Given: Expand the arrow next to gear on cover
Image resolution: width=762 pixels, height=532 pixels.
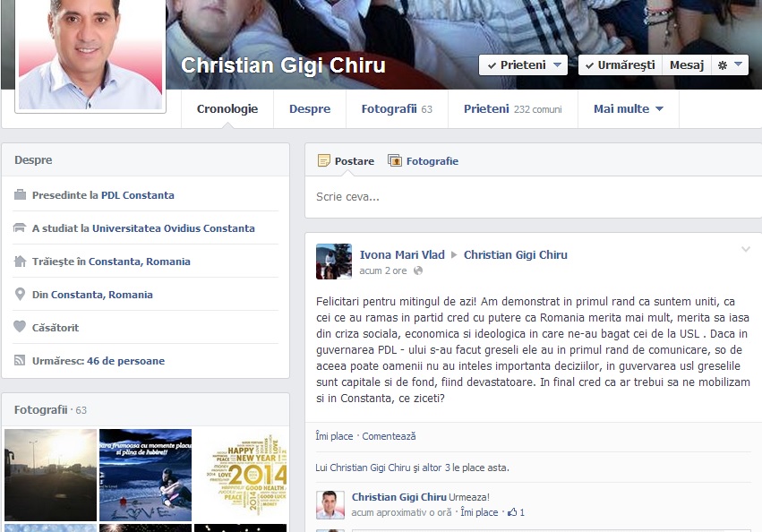Looking at the screenshot, I should pos(738,64).
